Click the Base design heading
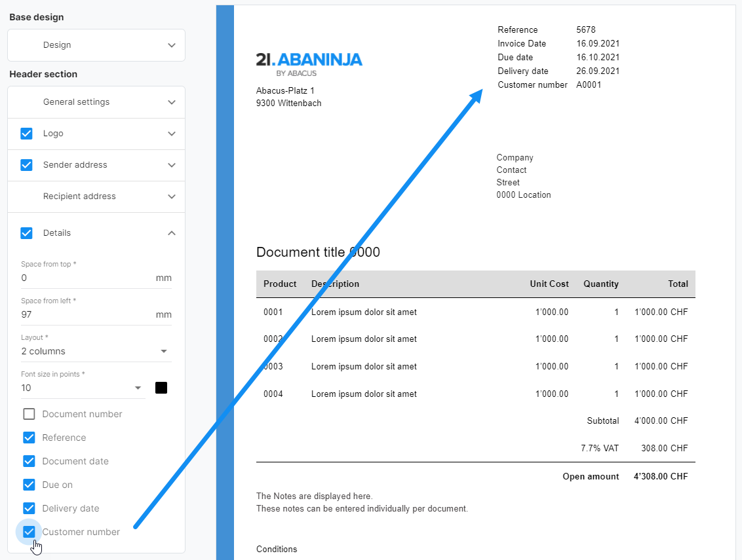Screen dimensions: 742x560 (x=37, y=17)
